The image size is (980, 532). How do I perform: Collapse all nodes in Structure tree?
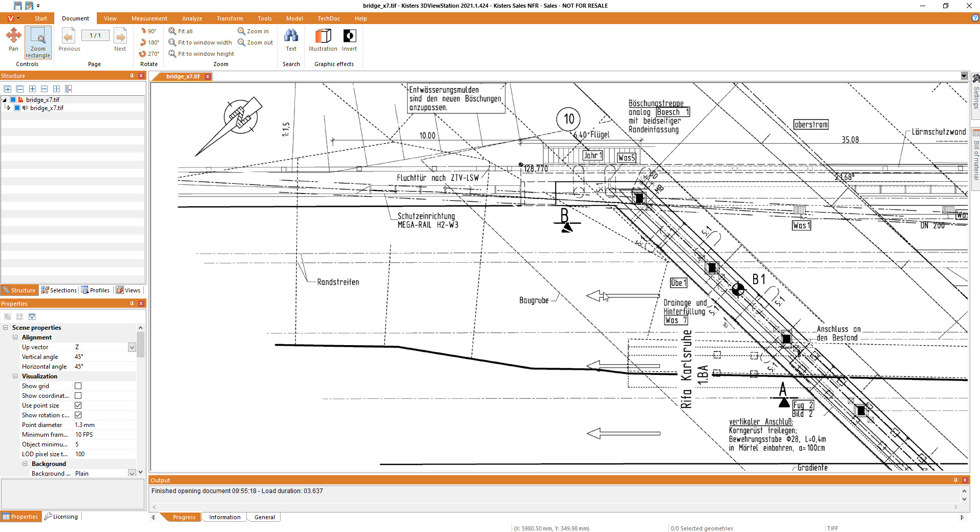[20, 89]
